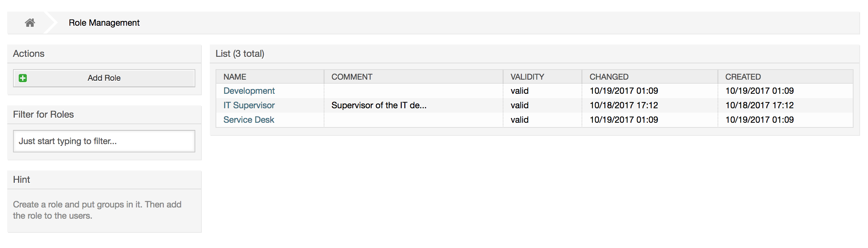The width and height of the screenshot is (868, 248).
Task: Click the Hint panel header
Action: [x=22, y=180]
